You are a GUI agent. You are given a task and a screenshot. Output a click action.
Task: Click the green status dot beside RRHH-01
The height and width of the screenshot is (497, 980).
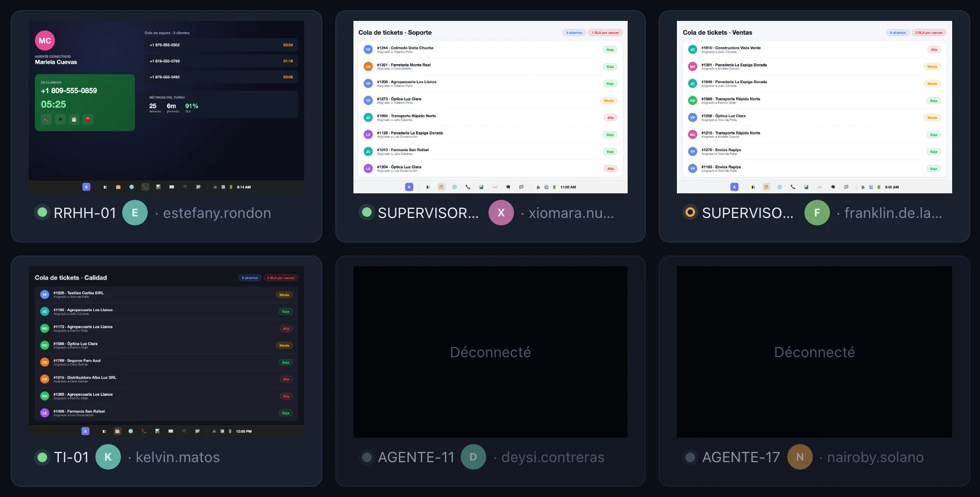click(x=42, y=213)
